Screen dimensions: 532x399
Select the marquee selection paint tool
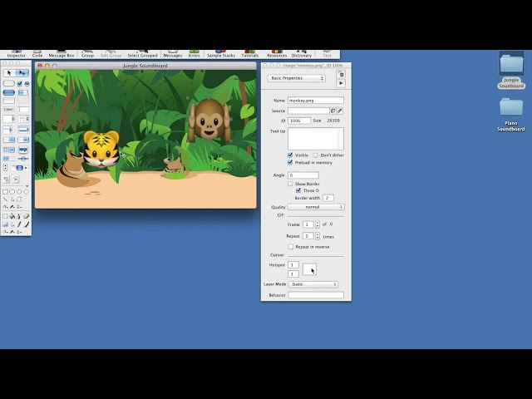click(6, 216)
